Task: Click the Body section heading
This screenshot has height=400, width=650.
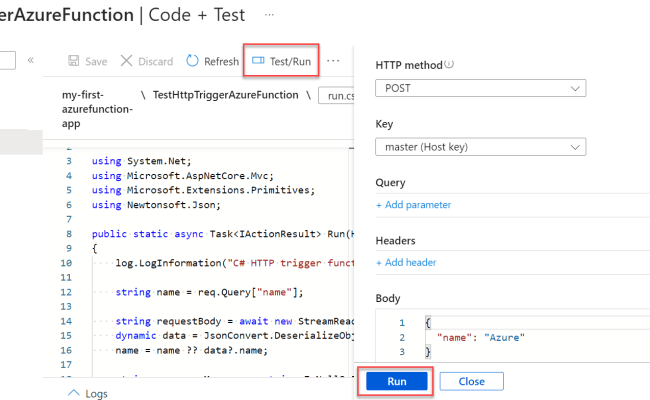Action: click(x=388, y=298)
